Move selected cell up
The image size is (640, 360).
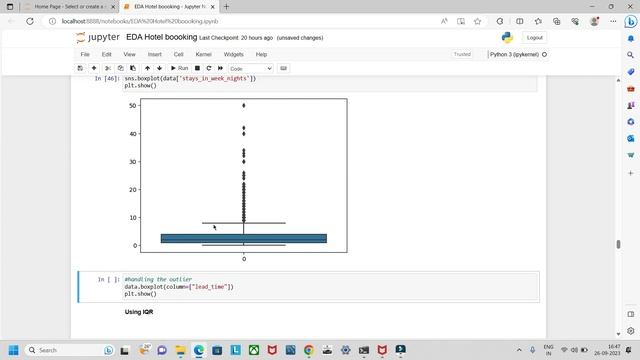[x=147, y=68]
